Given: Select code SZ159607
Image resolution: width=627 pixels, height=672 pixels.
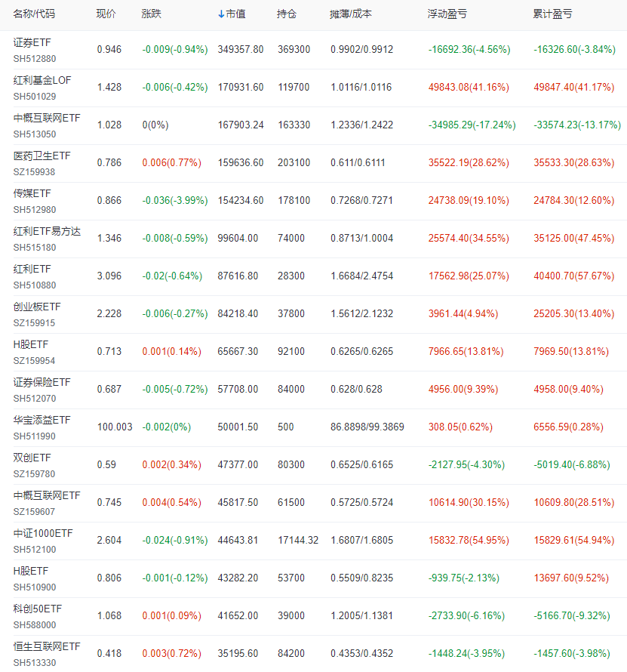Looking at the screenshot, I should point(34,511).
